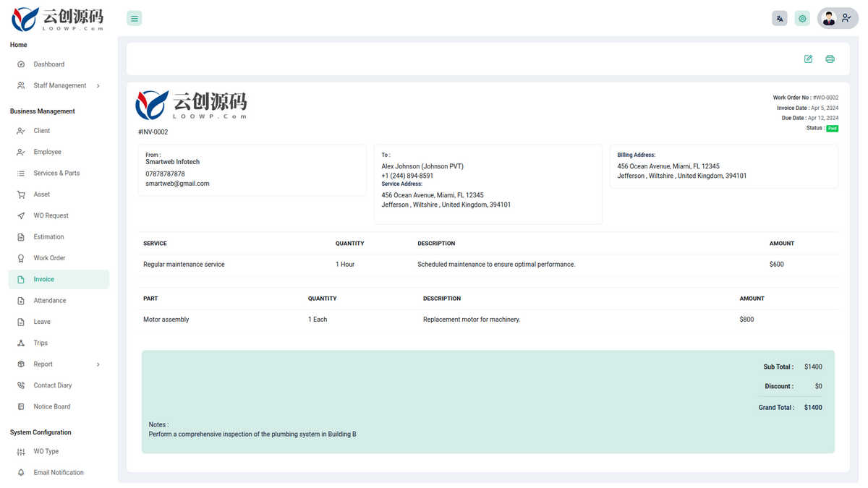
Task: Click the edit invoice pencil icon
Action: pyautogui.click(x=809, y=59)
